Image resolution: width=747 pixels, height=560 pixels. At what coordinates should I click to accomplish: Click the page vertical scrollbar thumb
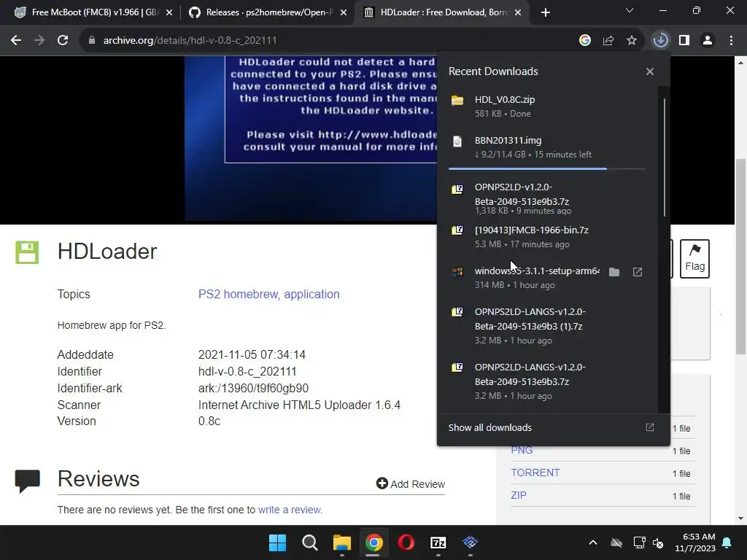pyautogui.click(x=740, y=256)
